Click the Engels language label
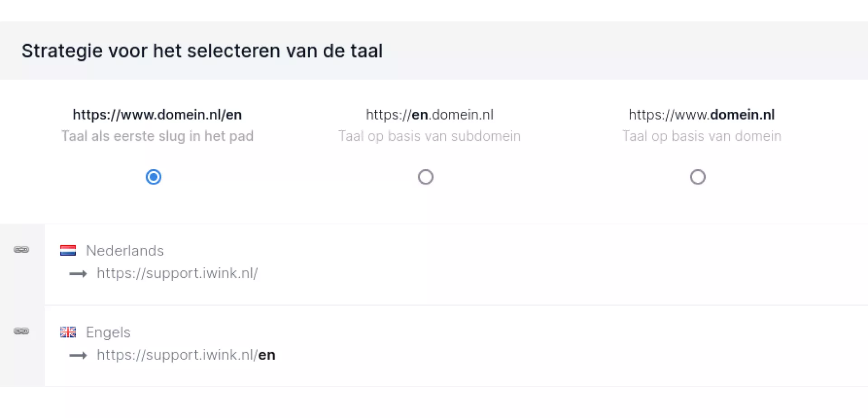 point(108,332)
